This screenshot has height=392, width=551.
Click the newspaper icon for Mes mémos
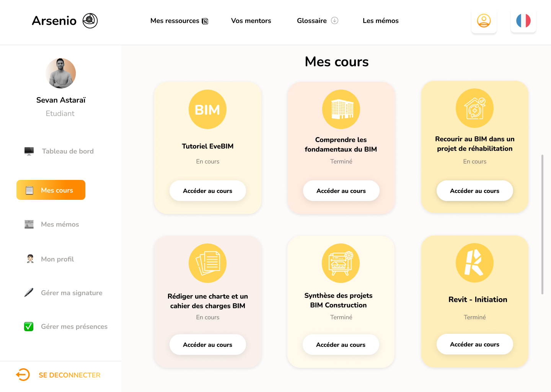[29, 224]
